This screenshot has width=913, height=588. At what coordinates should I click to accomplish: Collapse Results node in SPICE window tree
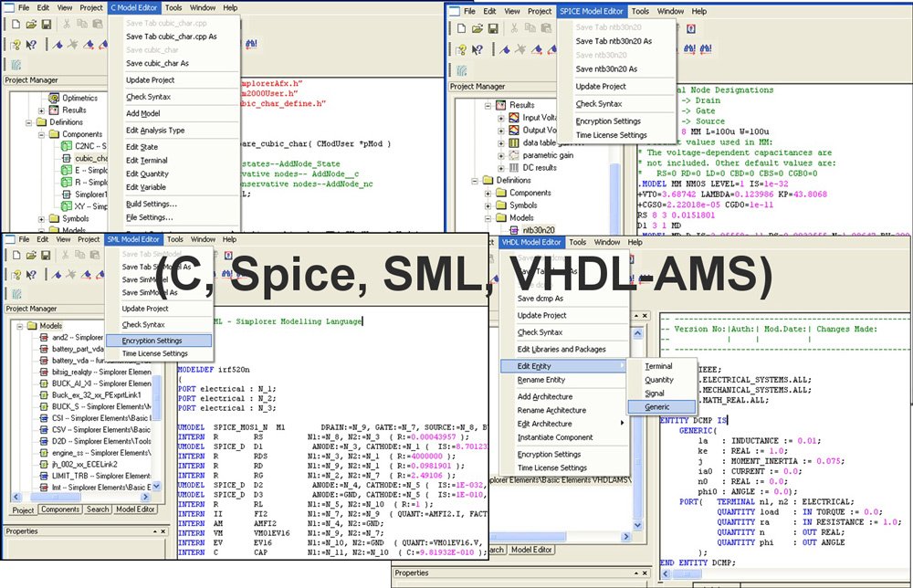[x=488, y=105]
